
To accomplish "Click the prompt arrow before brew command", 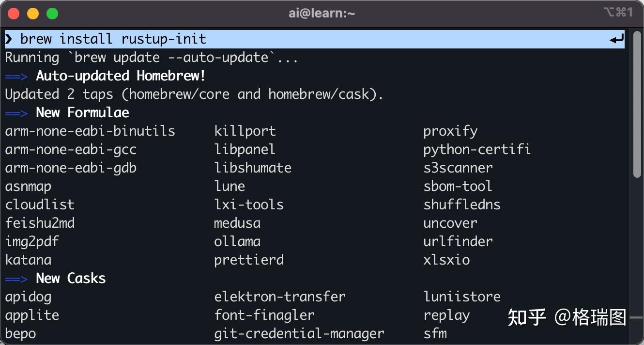I will point(9,39).
